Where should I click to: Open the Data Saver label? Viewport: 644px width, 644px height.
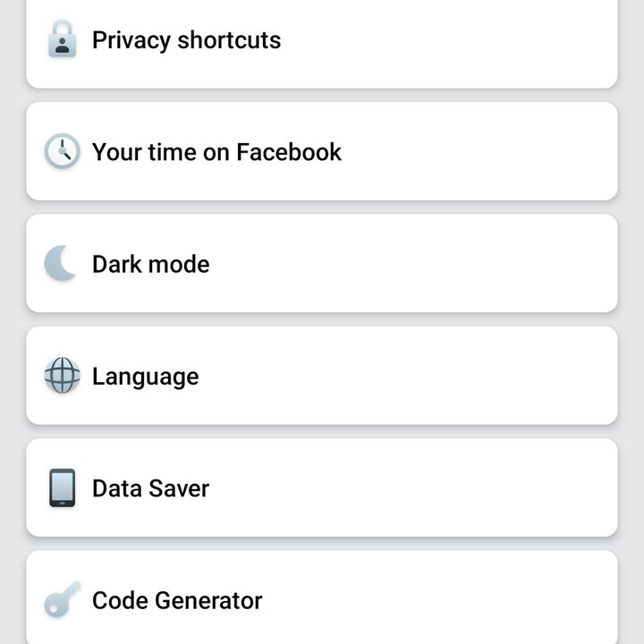point(151,488)
